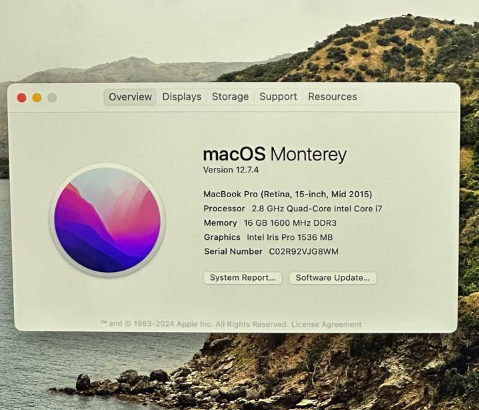Click the System Report... button

pyautogui.click(x=243, y=278)
